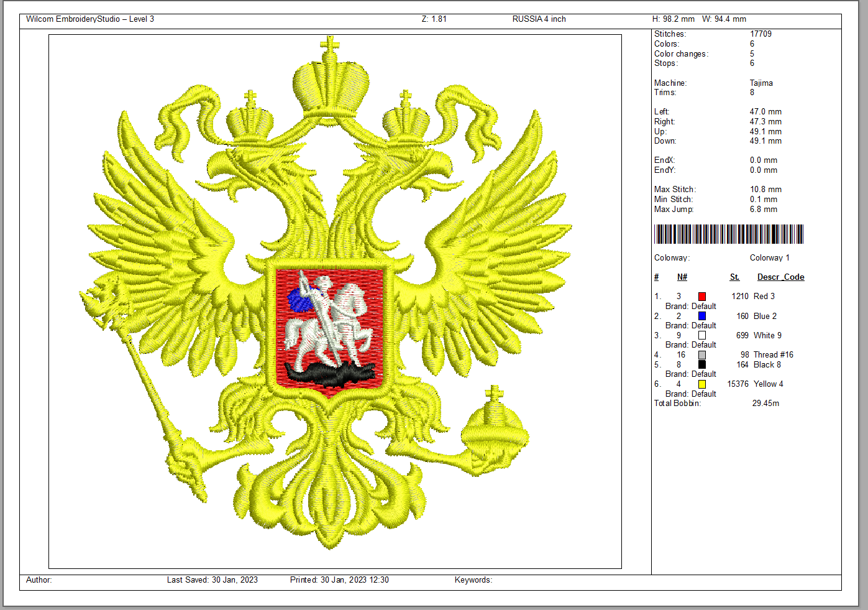Screen dimensions: 868x610
Task: Click the yellow color swatch for Yellow 4
Action: click(702, 384)
